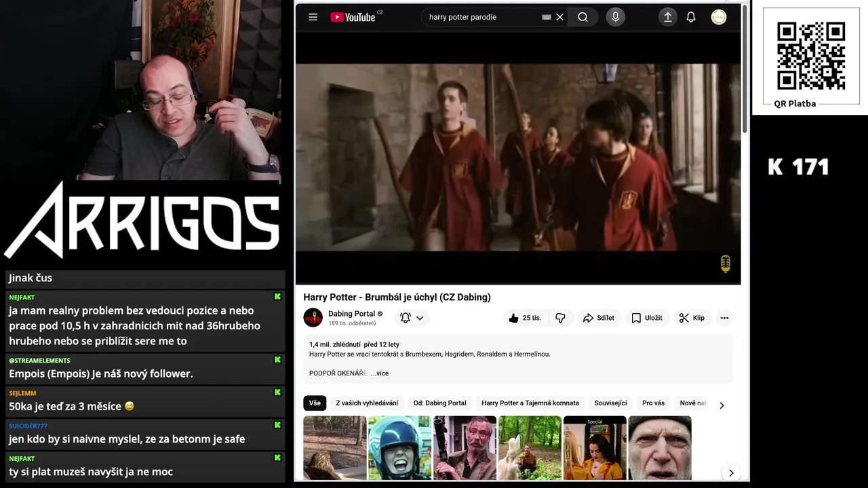868x488 pixels.
Task: Select the 'Od: Dabing Portal' chip
Action: click(439, 403)
